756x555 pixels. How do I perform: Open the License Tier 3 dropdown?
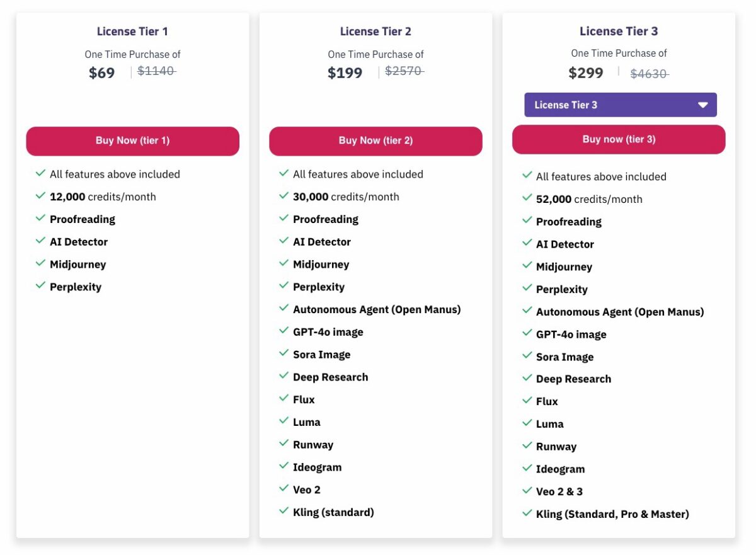tap(621, 105)
